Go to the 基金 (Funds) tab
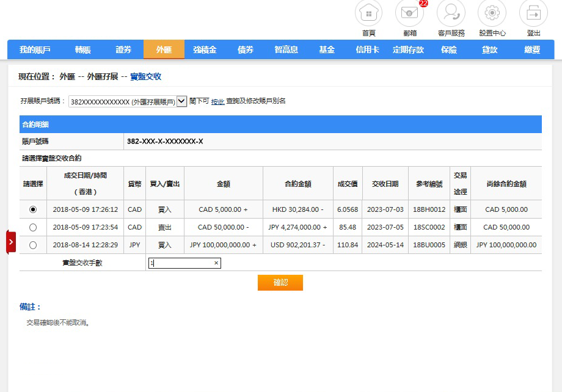The width and height of the screenshot is (562, 392). click(327, 49)
